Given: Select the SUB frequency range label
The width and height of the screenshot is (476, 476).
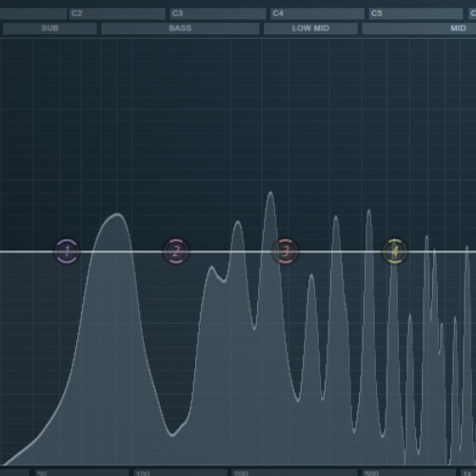Looking at the screenshot, I should click(50, 29).
